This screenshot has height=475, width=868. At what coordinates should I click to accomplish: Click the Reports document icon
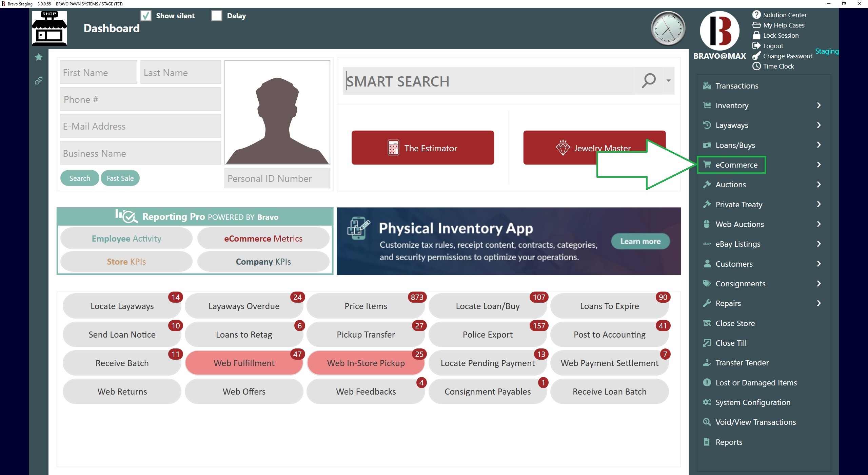click(707, 442)
